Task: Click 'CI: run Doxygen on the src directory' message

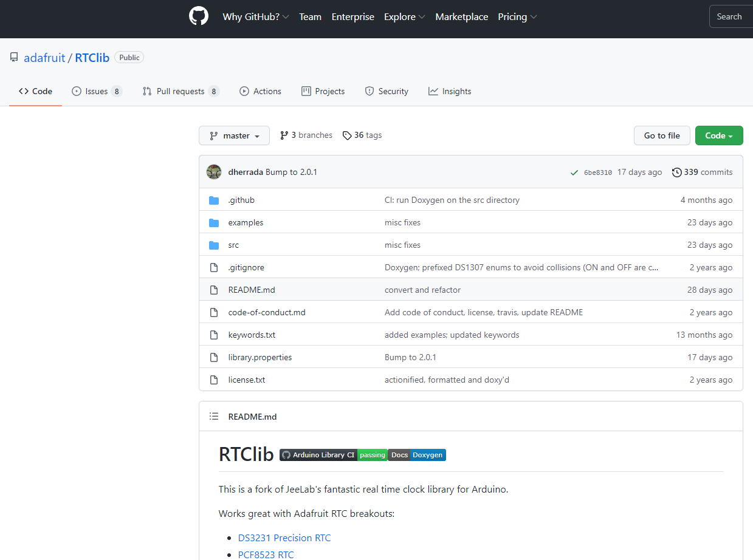Action: 452,200
